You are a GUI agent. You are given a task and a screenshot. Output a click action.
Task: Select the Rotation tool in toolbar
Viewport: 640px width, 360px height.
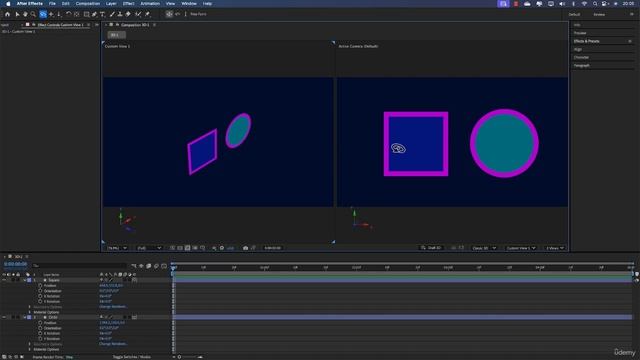(x=69, y=14)
